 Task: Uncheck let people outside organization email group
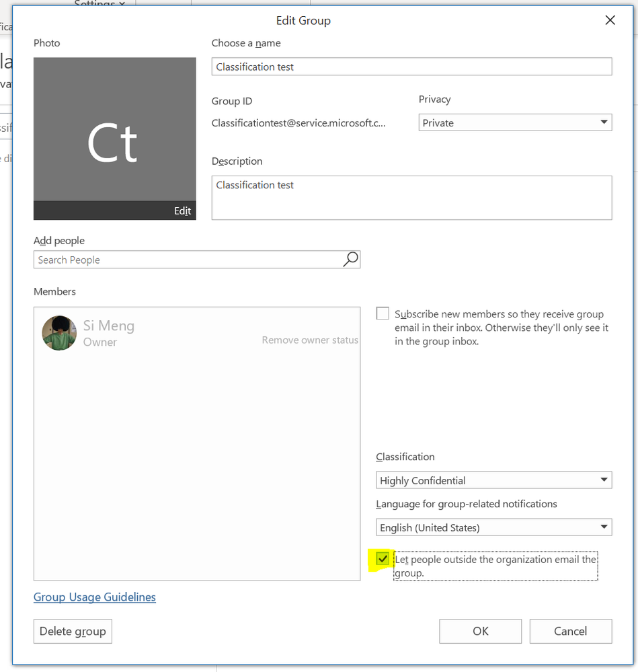pos(383,558)
